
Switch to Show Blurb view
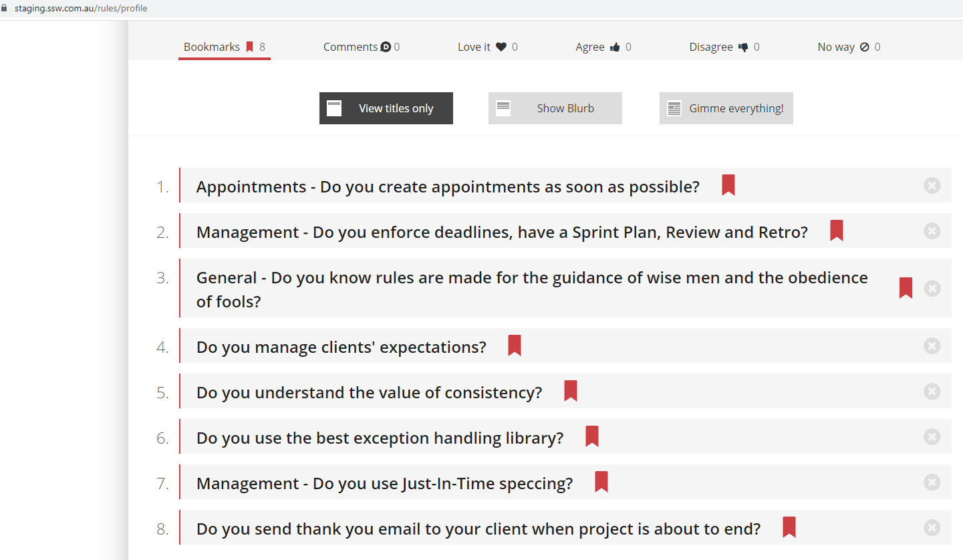(x=555, y=108)
